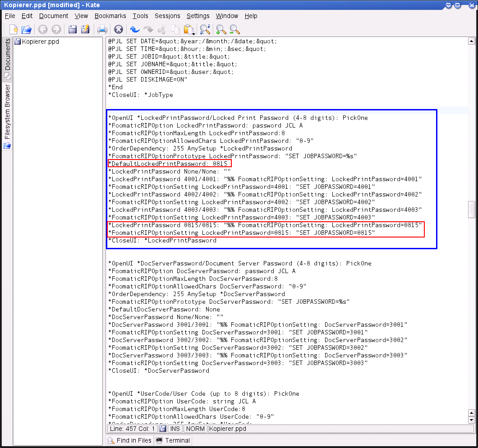Zoom in using the magnifier plus icon
The width and height of the screenshot is (478, 448).
(x=221, y=30)
